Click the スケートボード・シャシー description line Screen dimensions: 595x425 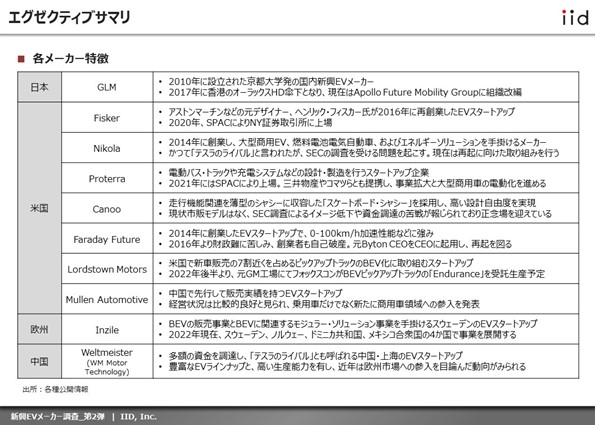[352, 203]
